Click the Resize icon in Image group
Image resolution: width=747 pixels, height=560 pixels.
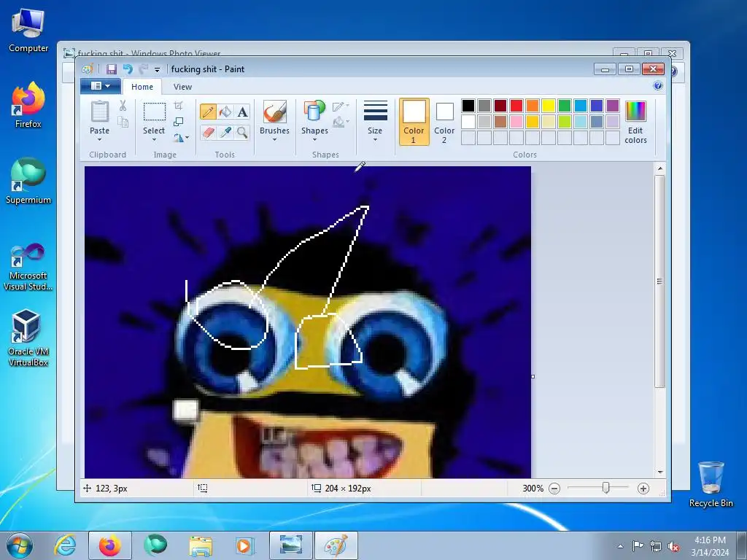[179, 122]
